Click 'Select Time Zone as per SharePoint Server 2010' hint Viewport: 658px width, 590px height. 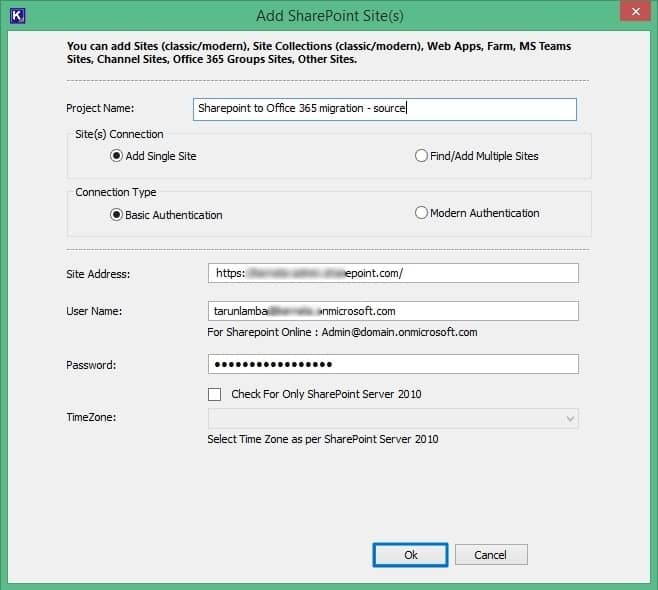click(x=323, y=439)
